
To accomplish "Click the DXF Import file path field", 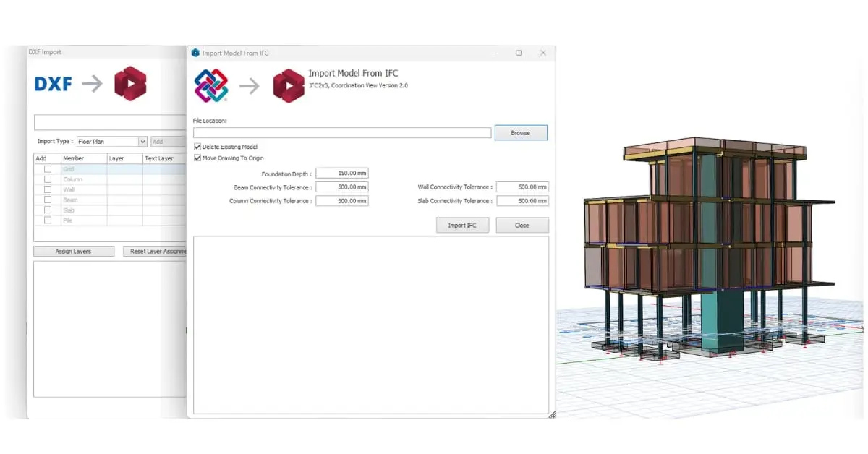I will click(110, 122).
